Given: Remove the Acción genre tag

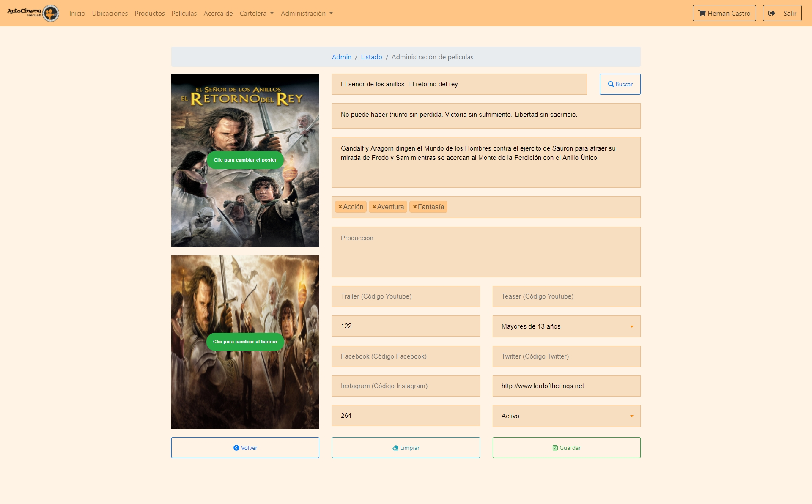Looking at the screenshot, I should tap(340, 207).
